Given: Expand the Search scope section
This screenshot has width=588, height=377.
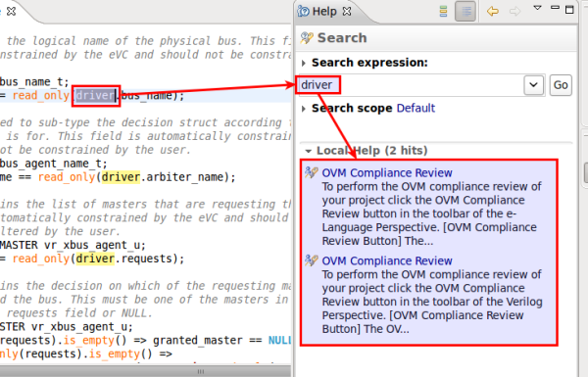Looking at the screenshot, I should (304, 109).
